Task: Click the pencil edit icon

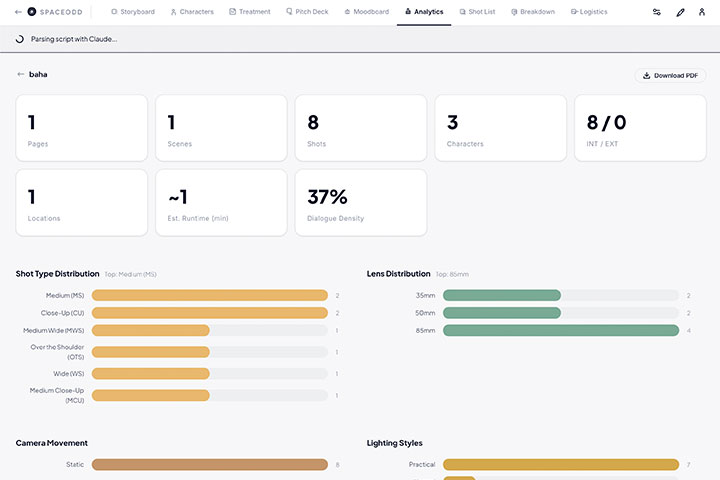Action: [x=681, y=12]
